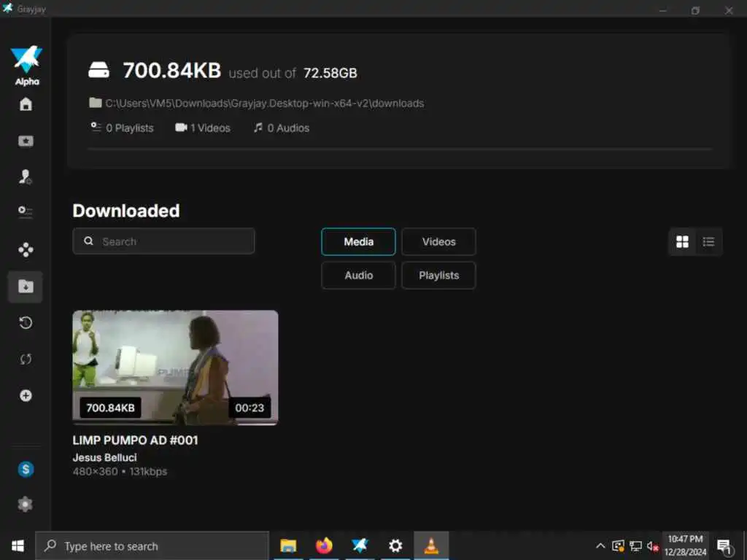Click the Grayjay Alpha logo
This screenshot has height=560, width=747.
tap(27, 65)
